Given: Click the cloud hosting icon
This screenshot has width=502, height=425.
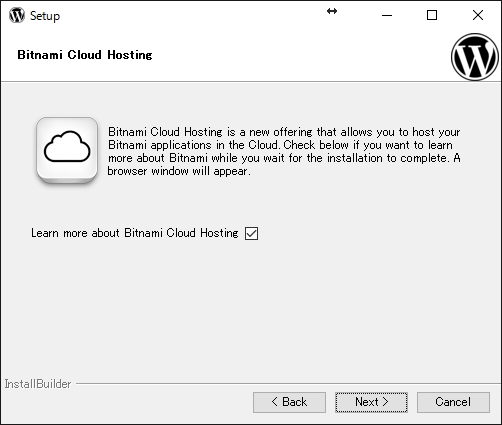Looking at the screenshot, I should [67, 150].
